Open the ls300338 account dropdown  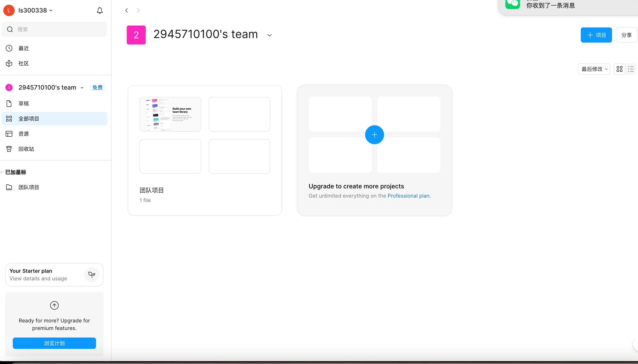point(35,10)
